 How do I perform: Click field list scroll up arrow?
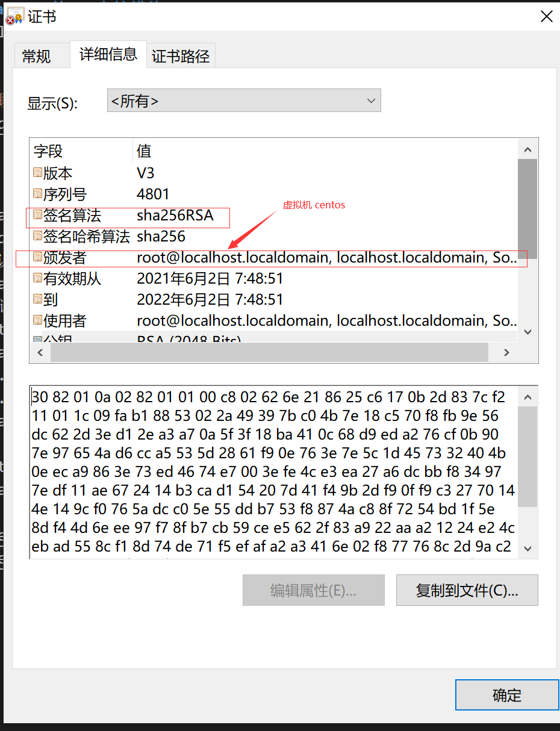527,149
